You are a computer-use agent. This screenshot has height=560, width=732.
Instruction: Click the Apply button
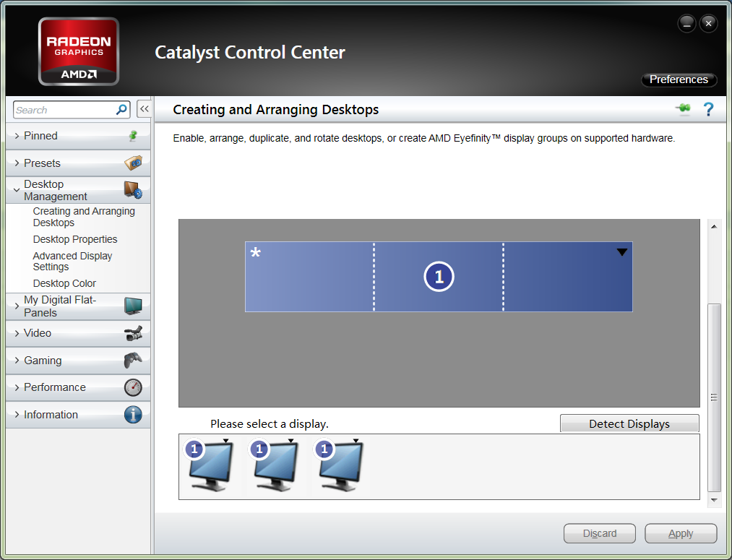click(681, 533)
